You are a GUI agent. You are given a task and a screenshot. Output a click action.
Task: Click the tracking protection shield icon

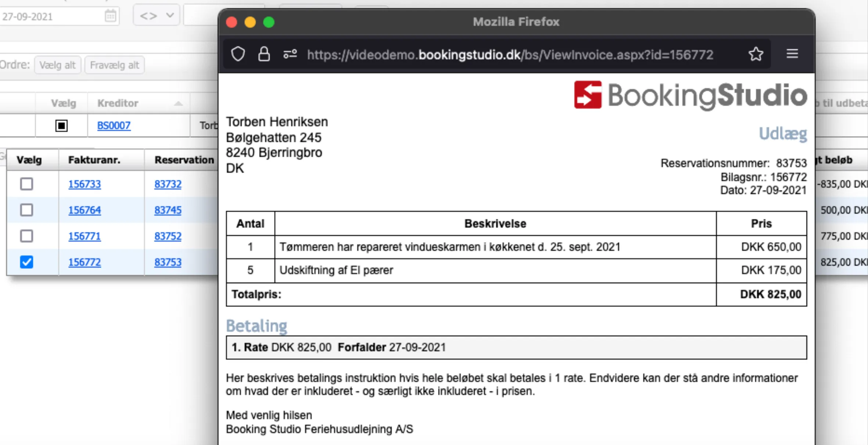(x=238, y=54)
